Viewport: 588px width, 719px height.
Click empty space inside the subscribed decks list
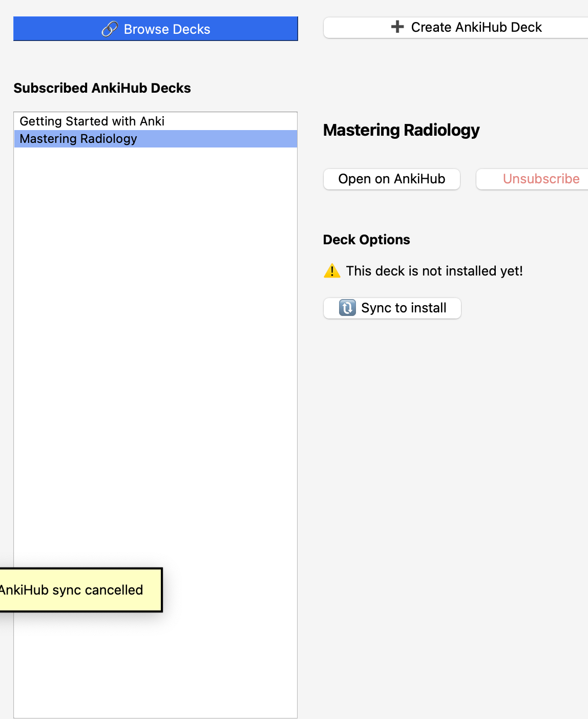pos(155,358)
